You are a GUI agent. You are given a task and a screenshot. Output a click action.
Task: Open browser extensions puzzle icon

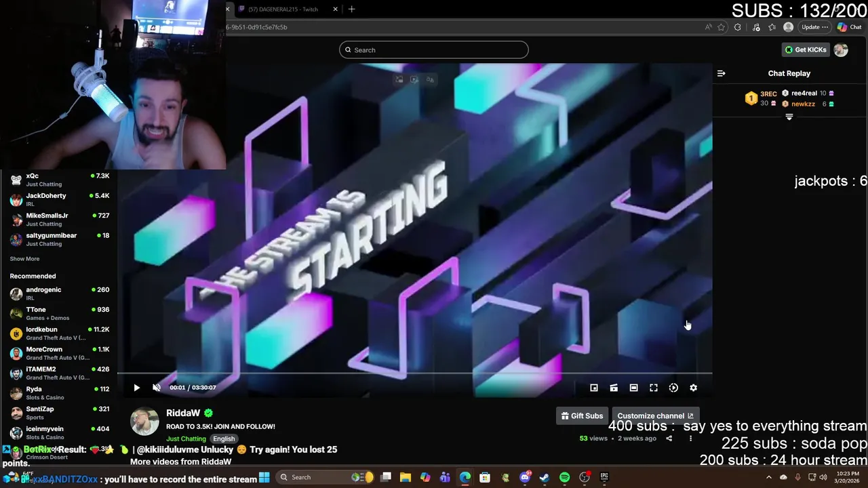click(x=738, y=27)
